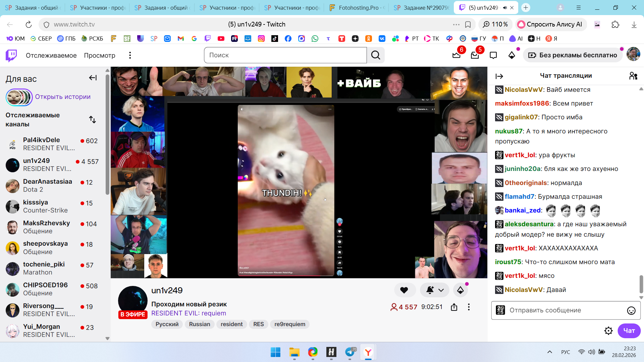Open the Просмотр navigation tab
644x362 pixels.
(100, 55)
